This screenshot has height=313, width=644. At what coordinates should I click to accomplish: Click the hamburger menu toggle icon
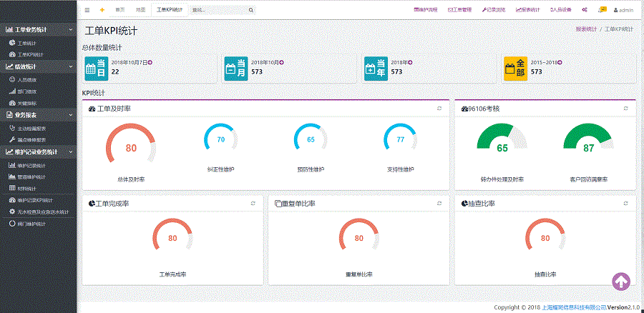87,10
